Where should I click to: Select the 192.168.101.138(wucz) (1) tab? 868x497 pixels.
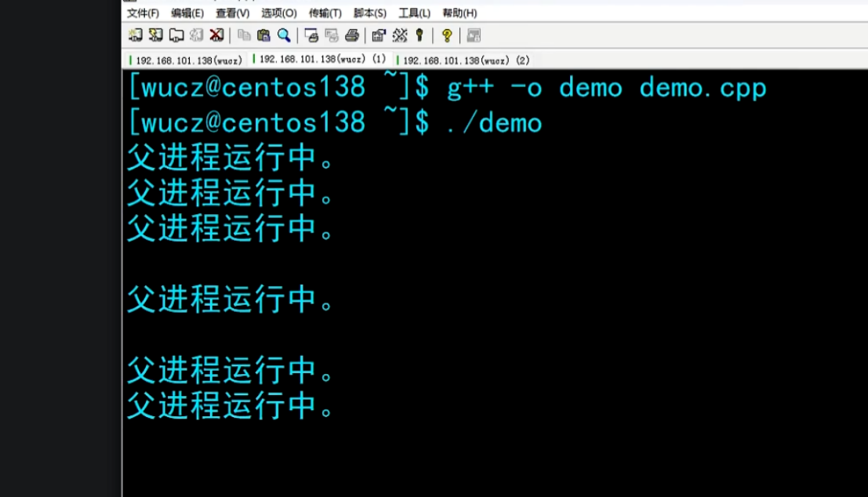319,59
